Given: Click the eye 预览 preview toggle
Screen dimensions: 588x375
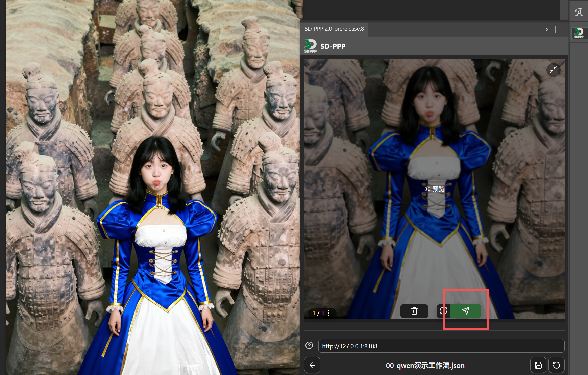Looking at the screenshot, I should click(x=434, y=189).
